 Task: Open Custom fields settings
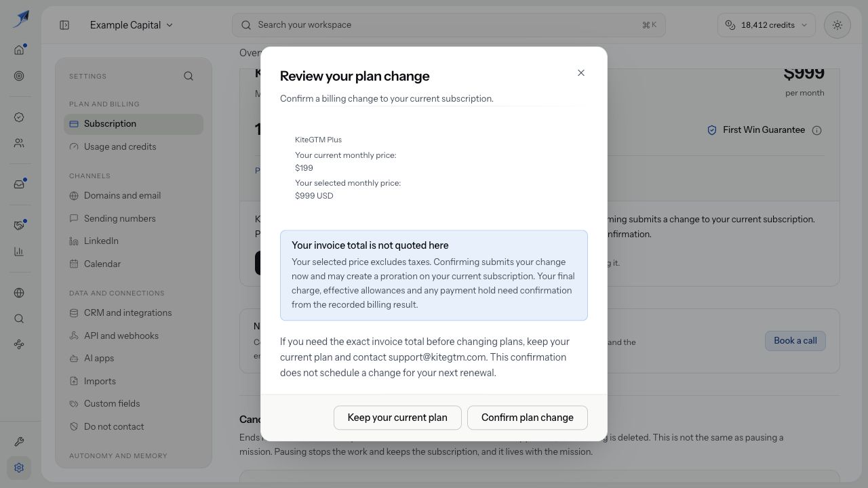[x=134, y=404]
